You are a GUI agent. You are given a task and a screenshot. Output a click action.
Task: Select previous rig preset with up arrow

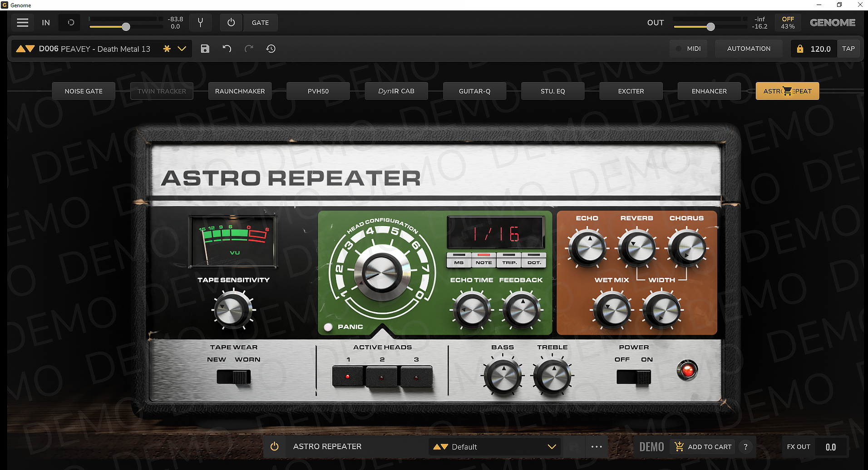(20, 49)
